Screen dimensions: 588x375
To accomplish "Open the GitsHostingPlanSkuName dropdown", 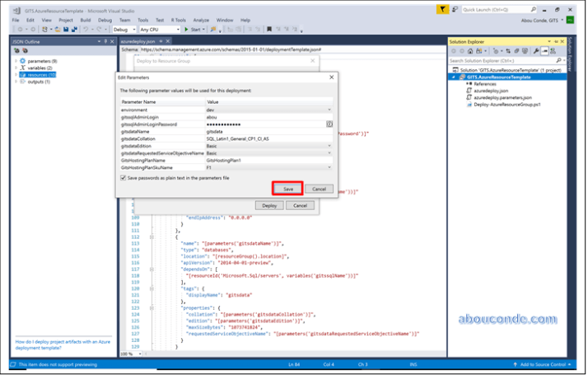I will pyautogui.click(x=329, y=167).
